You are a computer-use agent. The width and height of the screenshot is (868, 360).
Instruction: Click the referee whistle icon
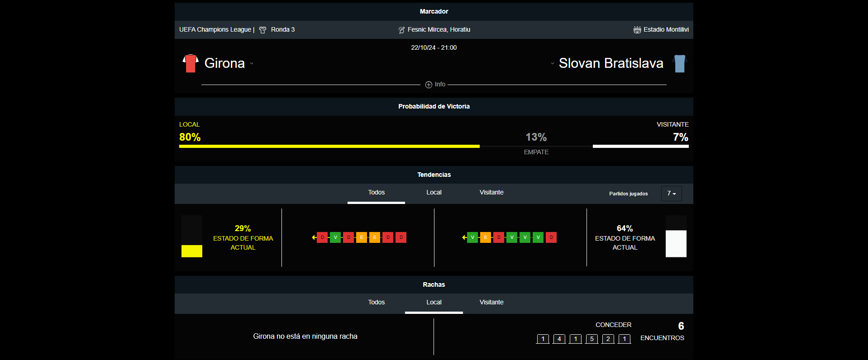click(401, 30)
